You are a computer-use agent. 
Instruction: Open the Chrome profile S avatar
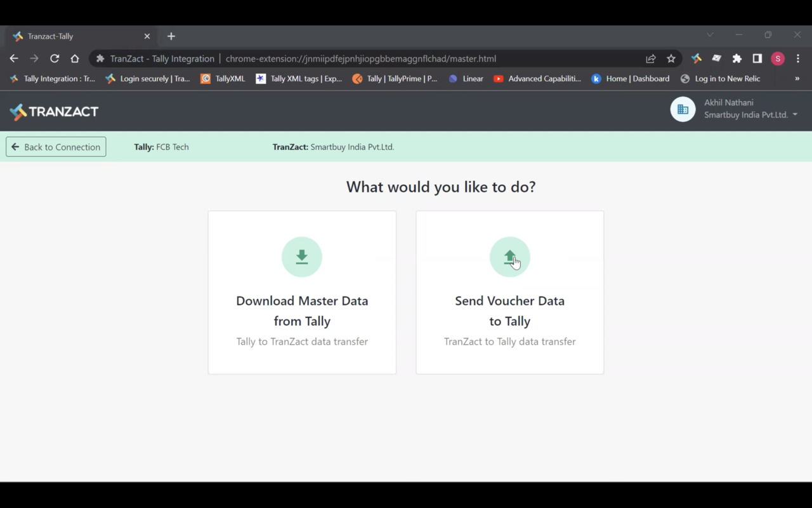(x=778, y=58)
